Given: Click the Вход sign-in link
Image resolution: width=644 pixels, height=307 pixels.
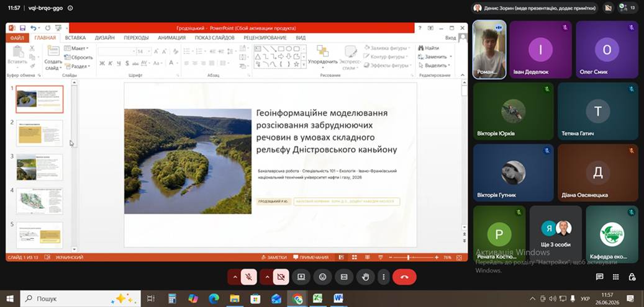Looking at the screenshot, I should click(450, 38).
